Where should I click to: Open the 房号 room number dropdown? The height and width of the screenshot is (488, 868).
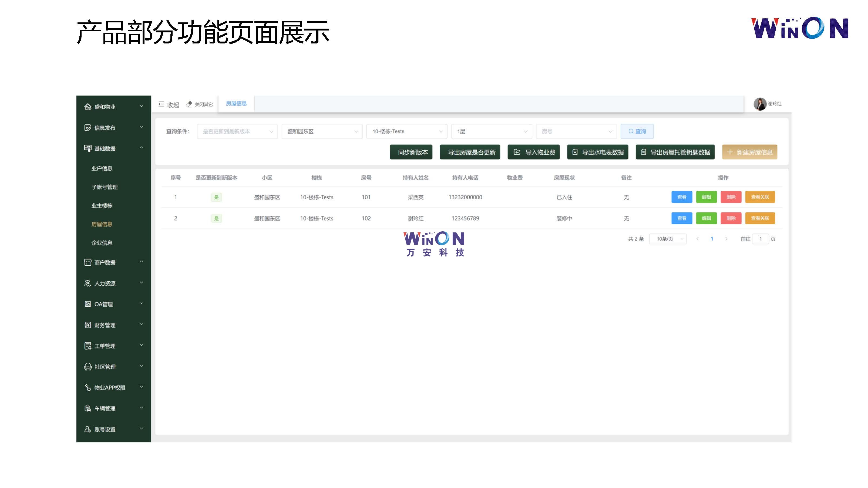(x=576, y=131)
